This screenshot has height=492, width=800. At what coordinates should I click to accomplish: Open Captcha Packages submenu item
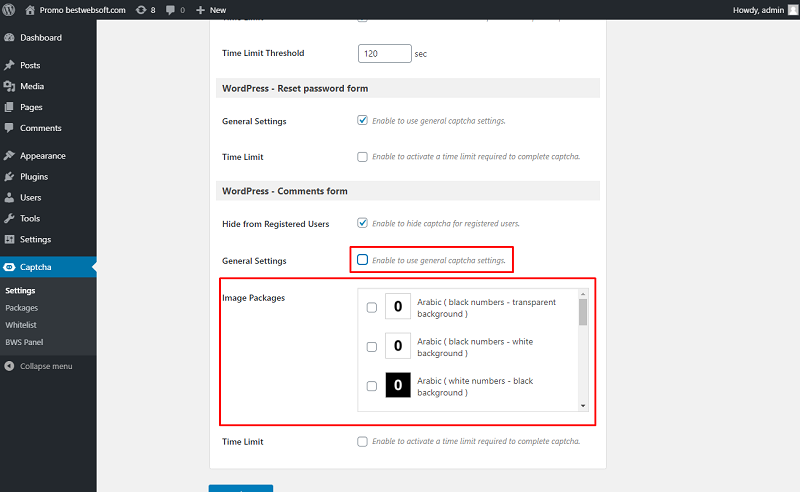[21, 308]
